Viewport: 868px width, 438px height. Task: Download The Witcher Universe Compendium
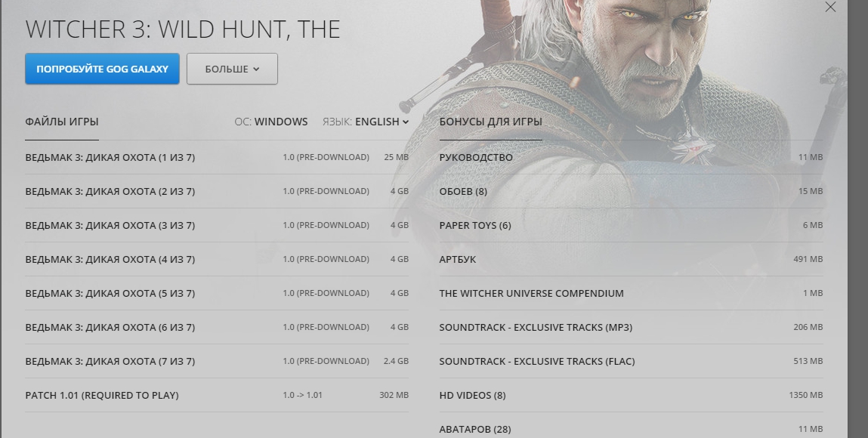point(531,294)
